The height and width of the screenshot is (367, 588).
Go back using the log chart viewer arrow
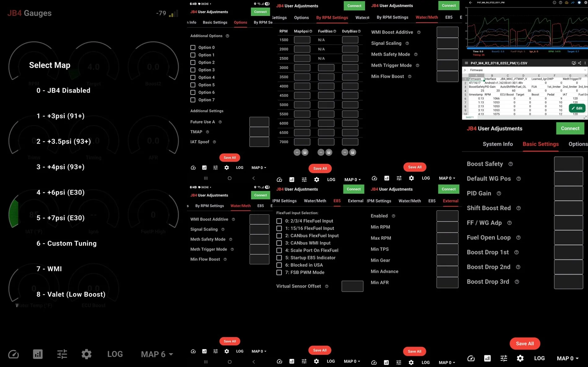tap(470, 2)
